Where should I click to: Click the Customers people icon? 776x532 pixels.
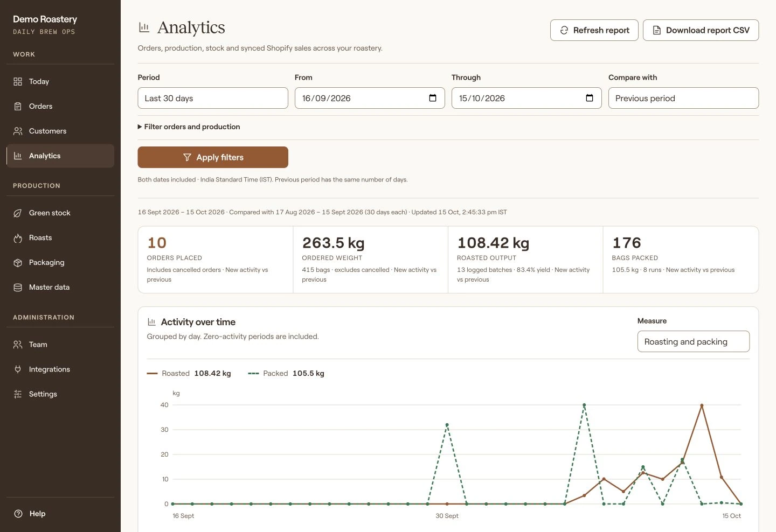(18, 131)
